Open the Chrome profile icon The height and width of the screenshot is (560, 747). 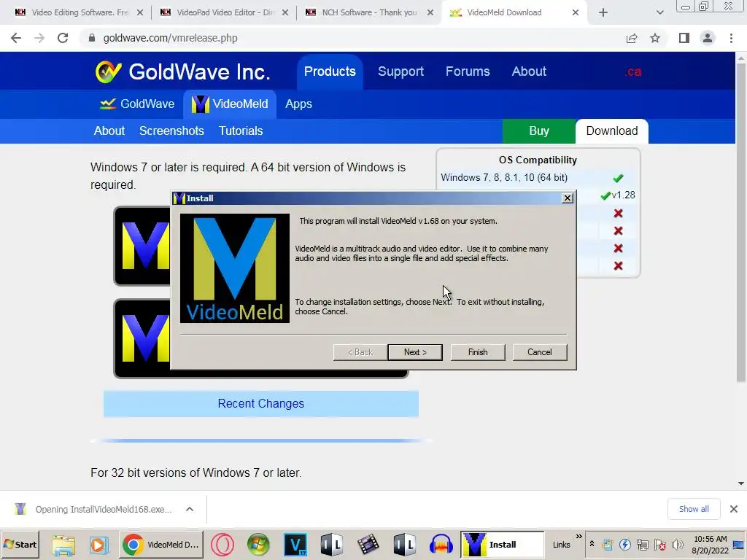click(708, 38)
